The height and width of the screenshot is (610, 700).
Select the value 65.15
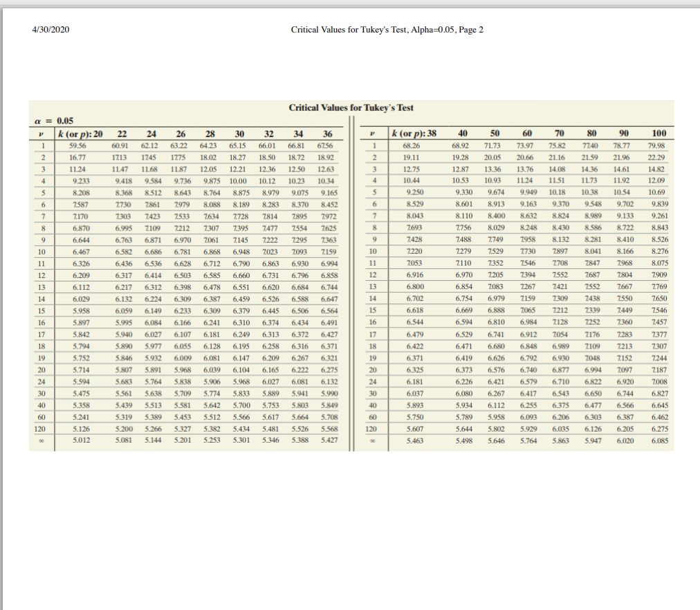coord(238,146)
